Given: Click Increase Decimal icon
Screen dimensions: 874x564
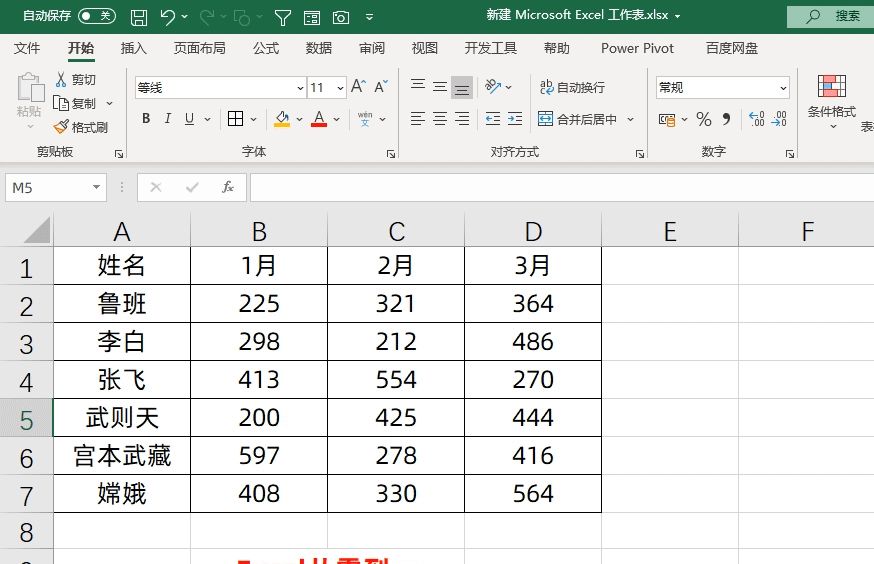Looking at the screenshot, I should 756,119.
